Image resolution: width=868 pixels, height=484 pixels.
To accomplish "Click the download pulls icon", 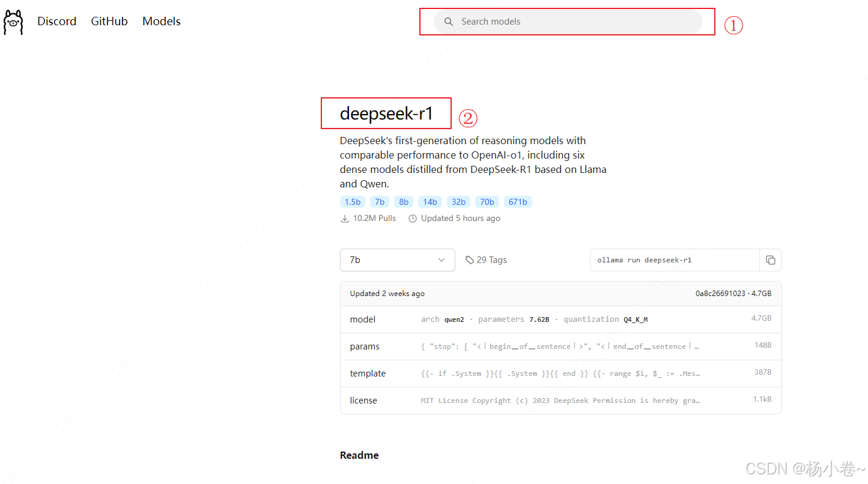I will (345, 219).
